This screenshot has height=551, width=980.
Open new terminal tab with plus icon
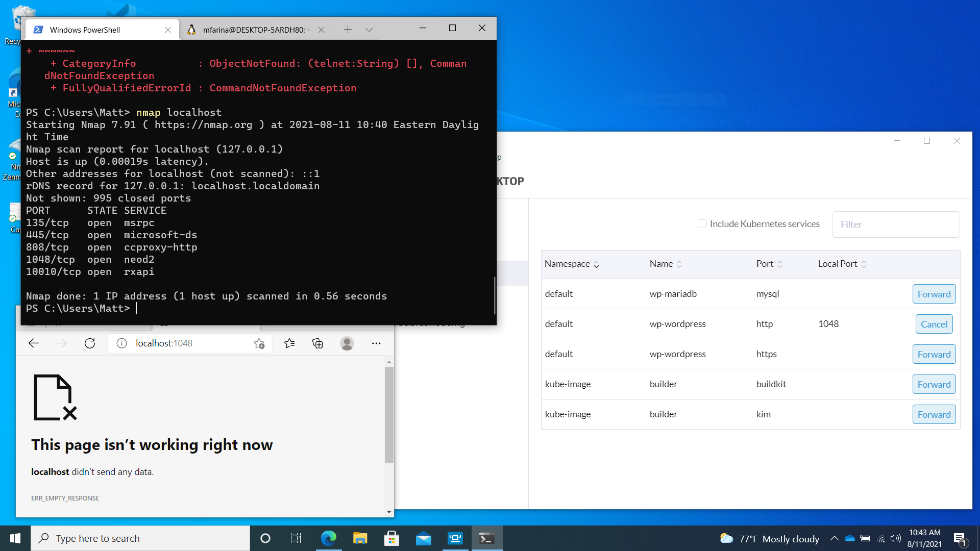[348, 30]
